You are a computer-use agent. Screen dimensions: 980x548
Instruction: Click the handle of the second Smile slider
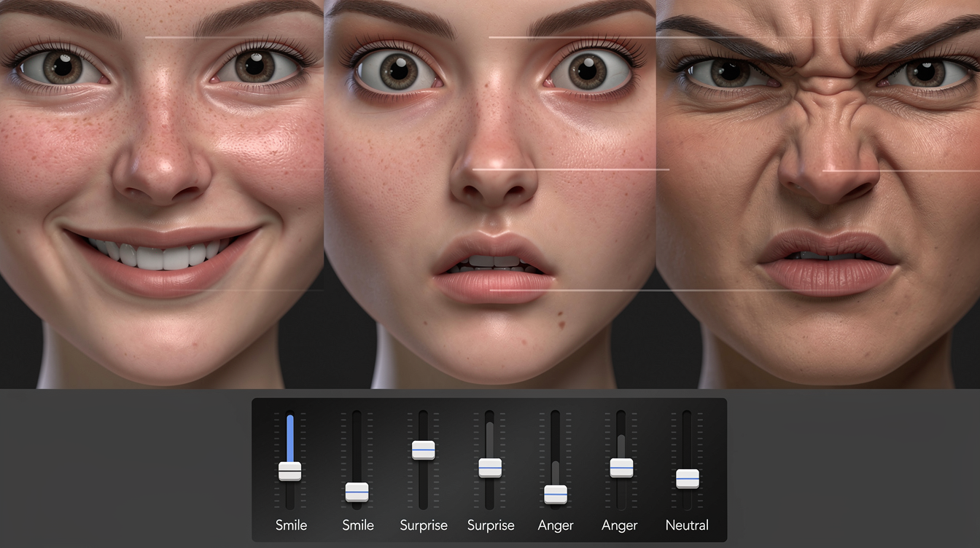point(357,493)
